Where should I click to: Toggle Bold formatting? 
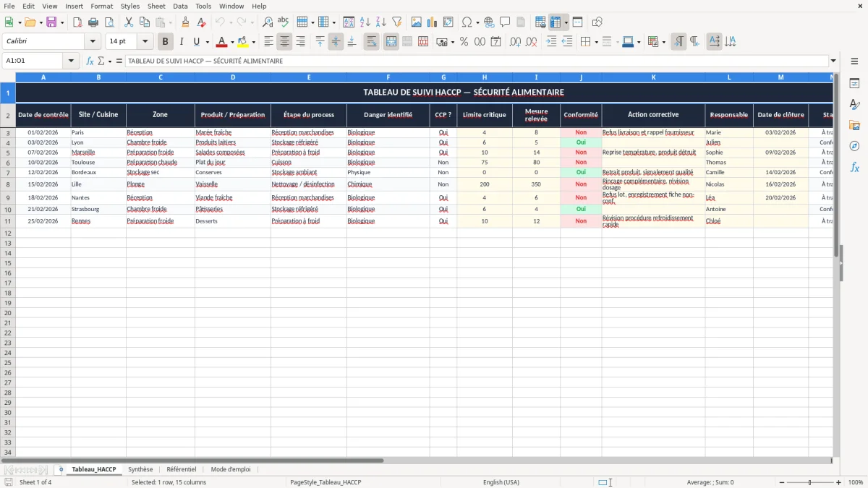point(166,42)
